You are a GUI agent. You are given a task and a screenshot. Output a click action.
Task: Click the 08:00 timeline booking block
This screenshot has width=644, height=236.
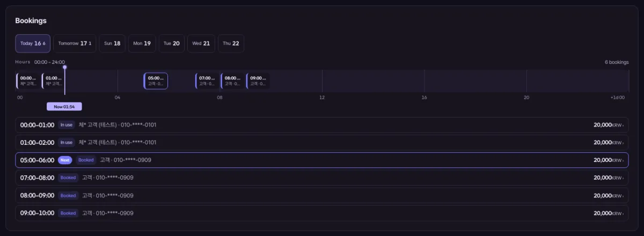(x=232, y=81)
